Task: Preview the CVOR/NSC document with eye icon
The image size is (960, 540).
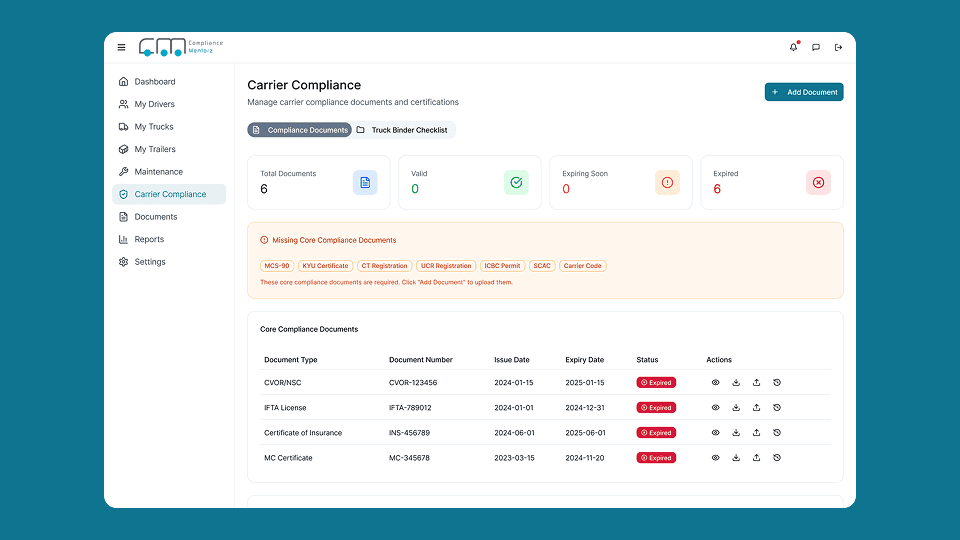Action: coord(715,382)
